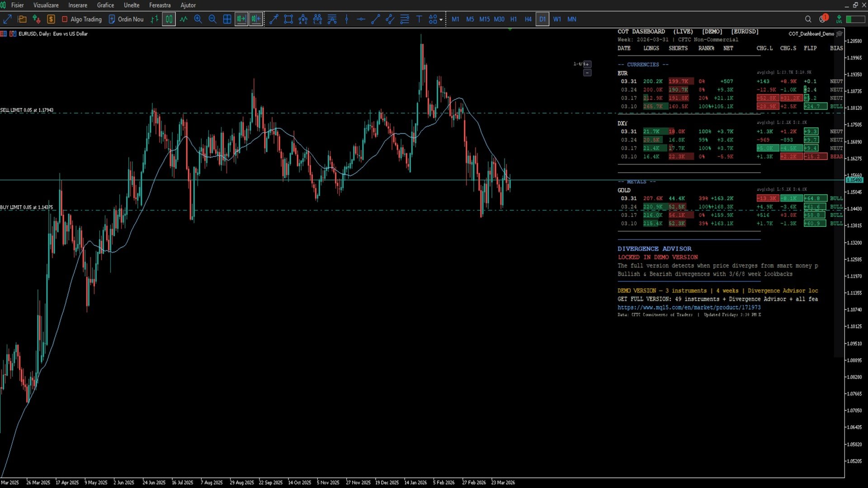Switch chart to line graph mode
Screen dimensions: 868x488
184,19
